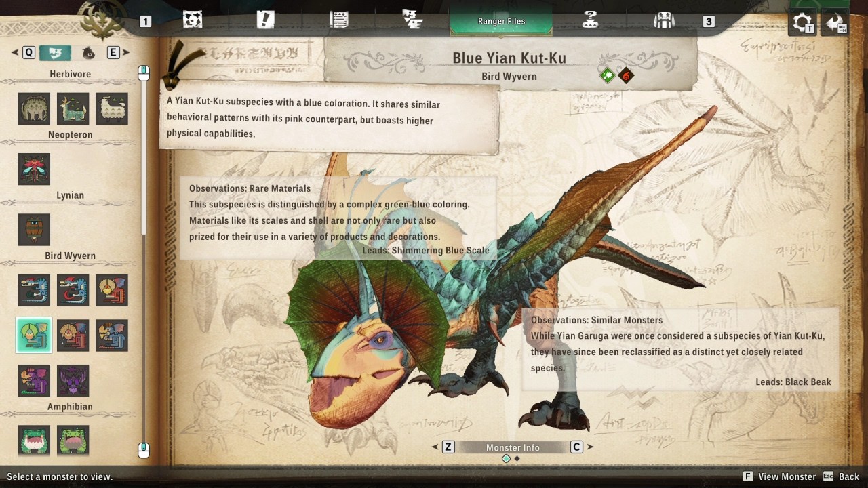Click the Esc Back button
Viewport: 868px width, 488px height.
[x=841, y=476]
